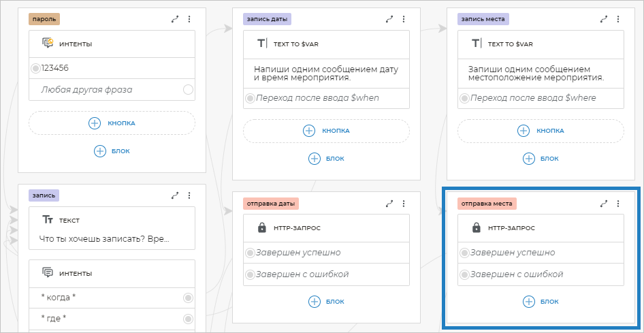Open three-dot menu on «пароль» card

click(x=189, y=20)
